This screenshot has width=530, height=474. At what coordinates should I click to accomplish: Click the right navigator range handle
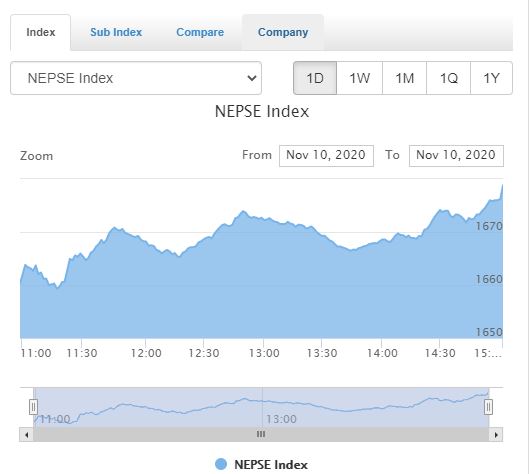pyautogui.click(x=488, y=407)
